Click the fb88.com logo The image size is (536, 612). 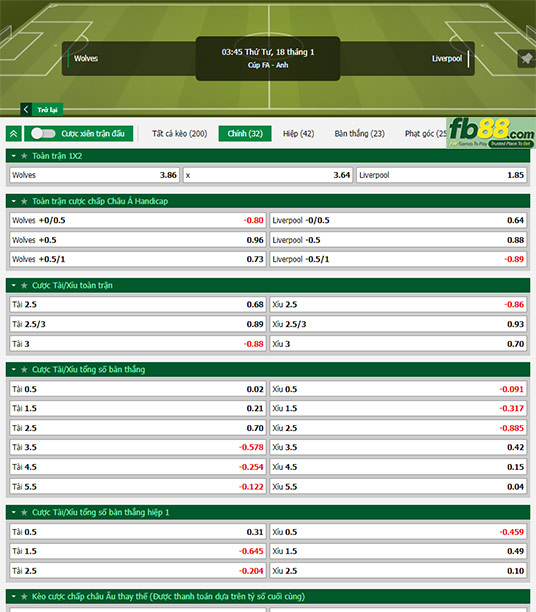coord(491,133)
